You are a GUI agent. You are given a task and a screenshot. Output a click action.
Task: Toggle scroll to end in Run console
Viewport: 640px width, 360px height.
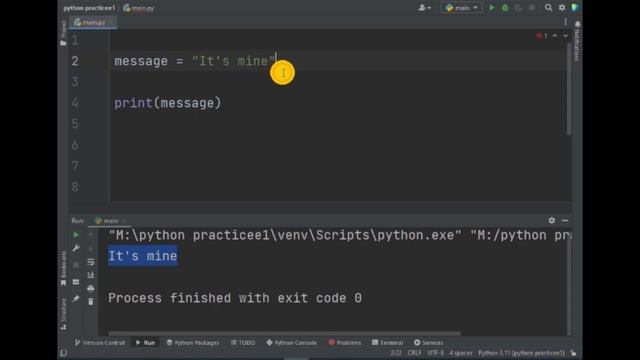(91, 275)
